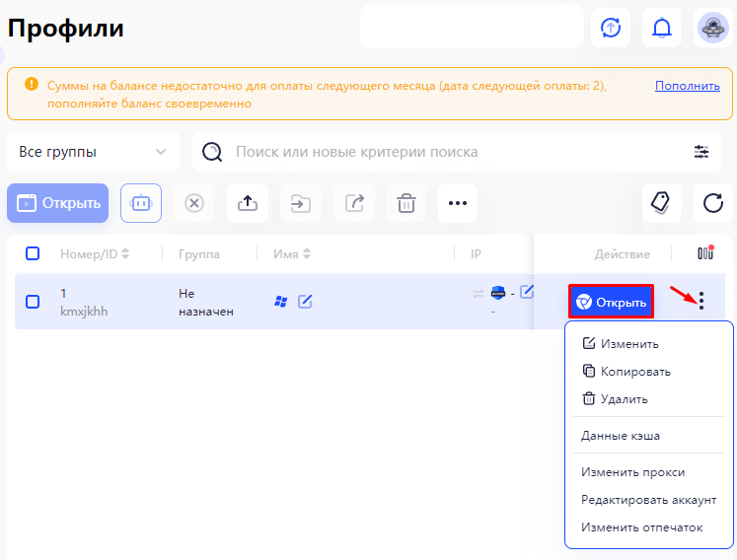Click the move-to-group arrow icon
The image size is (737, 560).
pyautogui.click(x=301, y=203)
